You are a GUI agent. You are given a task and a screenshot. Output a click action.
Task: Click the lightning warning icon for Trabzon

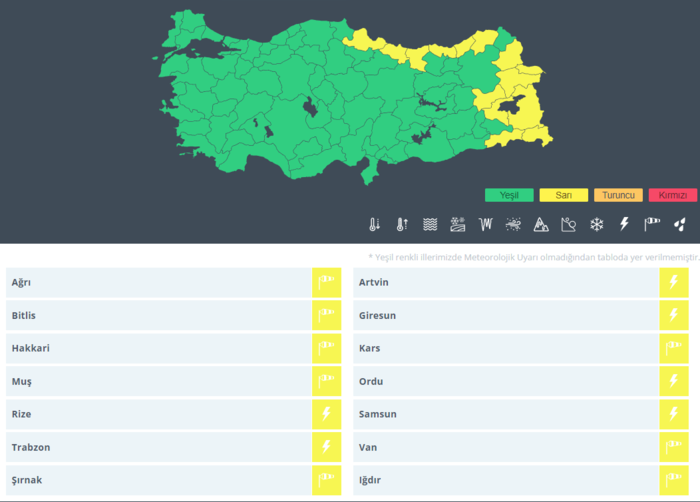[x=326, y=447]
